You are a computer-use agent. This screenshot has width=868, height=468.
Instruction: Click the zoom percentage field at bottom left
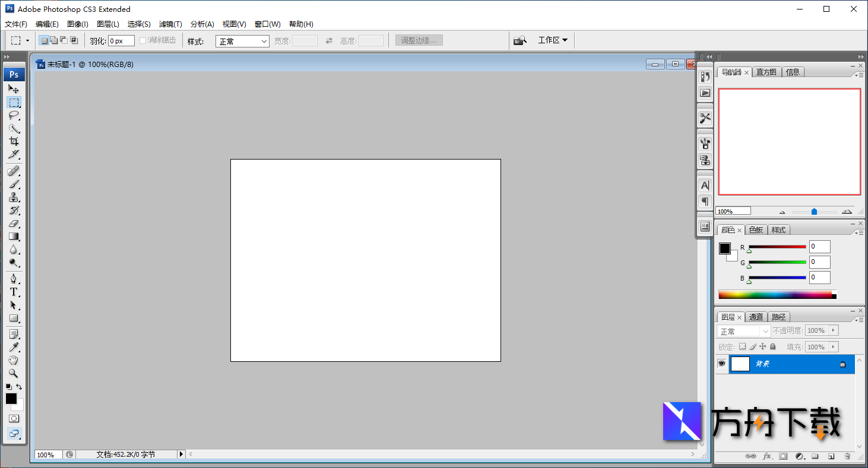tap(47, 454)
